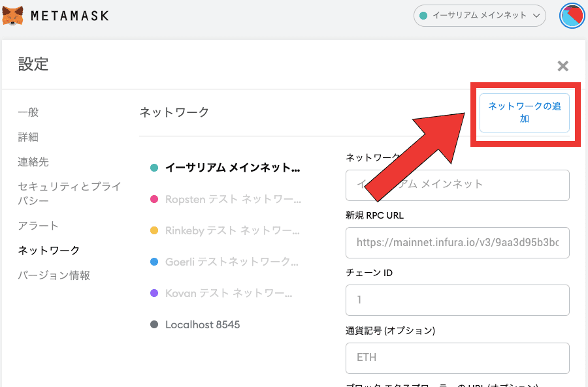Viewport: 588px width, 387px height.
Task: Click the ネットワークの追加 button
Action: [524, 113]
